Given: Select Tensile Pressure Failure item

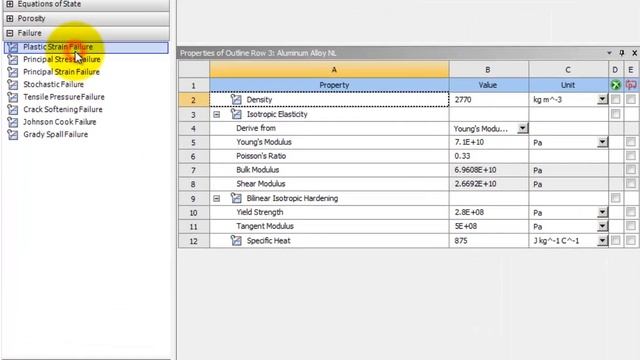Looking at the screenshot, I should (x=64, y=97).
